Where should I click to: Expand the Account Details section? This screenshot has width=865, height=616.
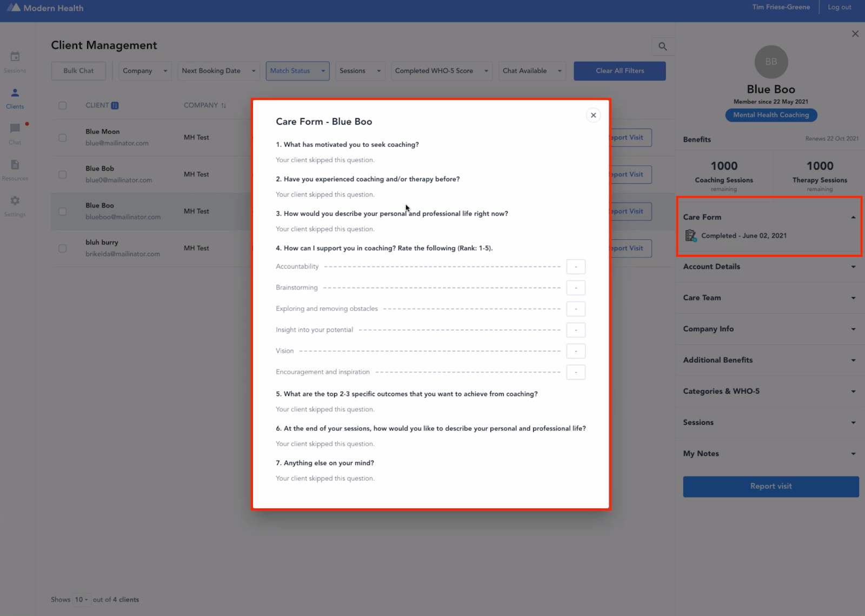pos(769,266)
